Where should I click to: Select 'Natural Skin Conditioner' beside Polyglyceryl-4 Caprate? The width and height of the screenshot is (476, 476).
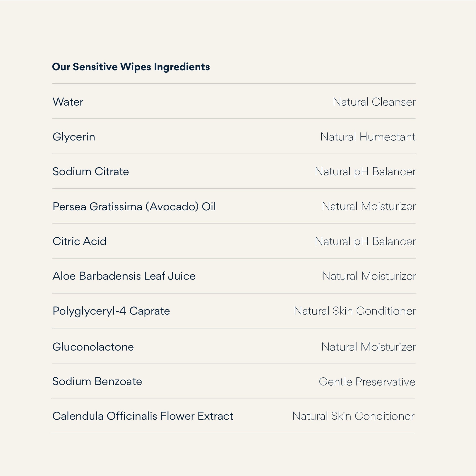click(355, 311)
